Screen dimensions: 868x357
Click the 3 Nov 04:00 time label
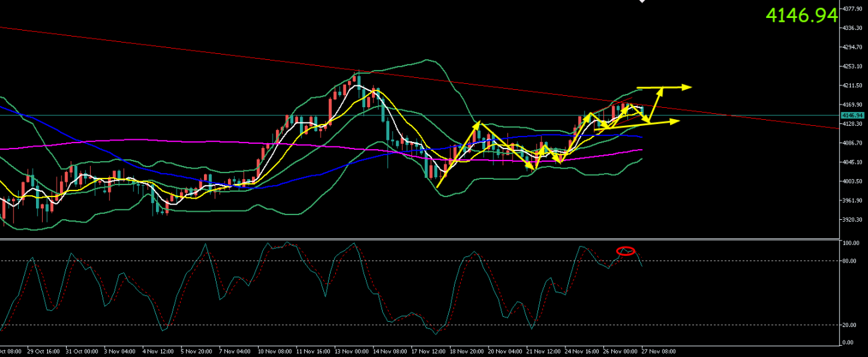(119, 351)
